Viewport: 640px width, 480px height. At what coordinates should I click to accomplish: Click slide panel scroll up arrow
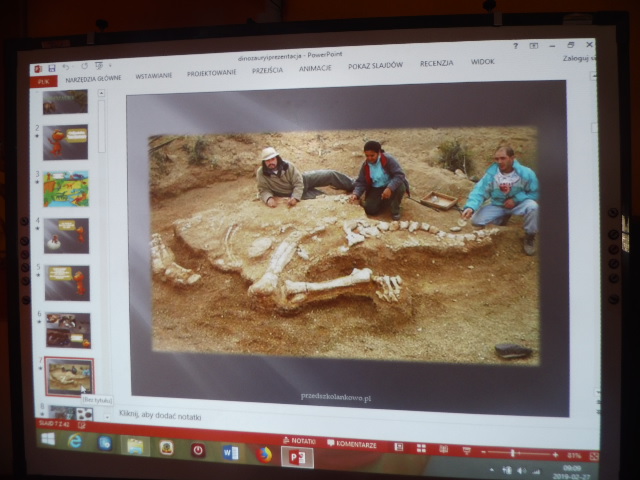click(x=101, y=93)
